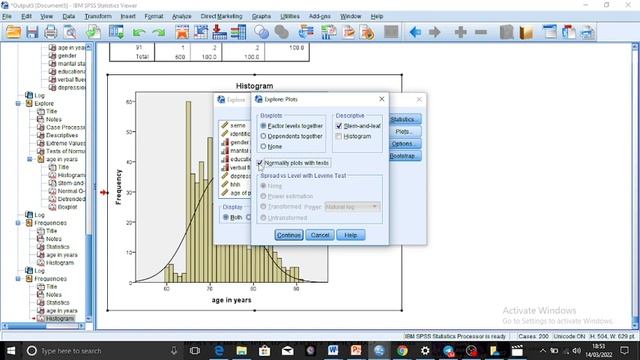Viewport: 640px width, 360px height.
Task: Close the Explore: Plots dialog
Action: [382, 99]
